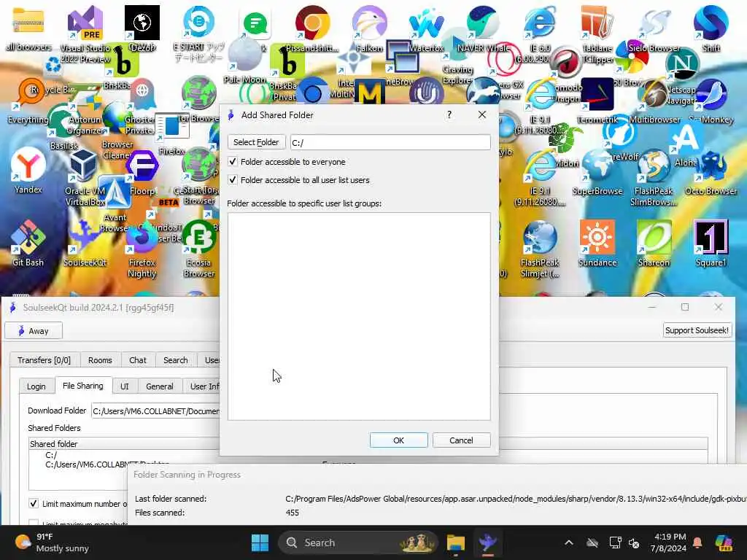Click the Shared folder column header
Screen dimensions: 747x560
pyautogui.click(x=124, y=444)
